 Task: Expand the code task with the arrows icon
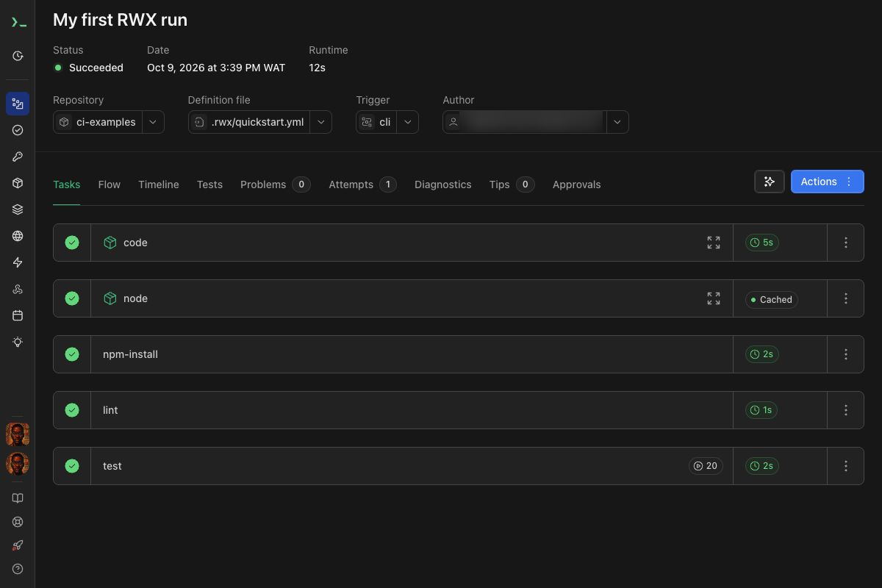(x=714, y=243)
